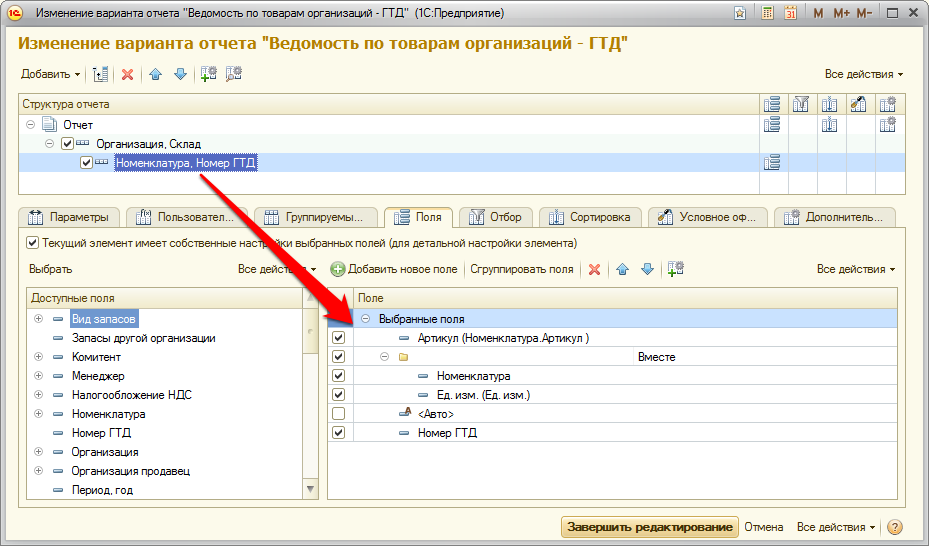Open the Отбор tab
This screenshot has width=929, height=546.
[495, 217]
